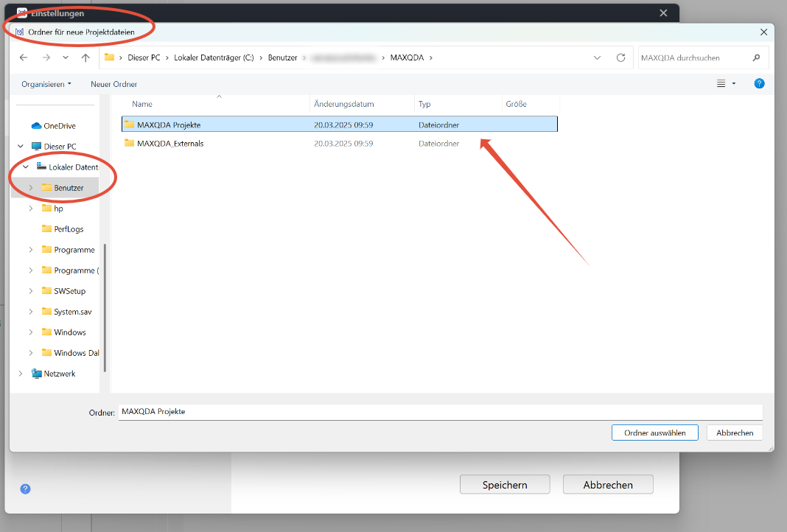Sort by Typ column header
This screenshot has height=532, width=787.
coord(424,104)
